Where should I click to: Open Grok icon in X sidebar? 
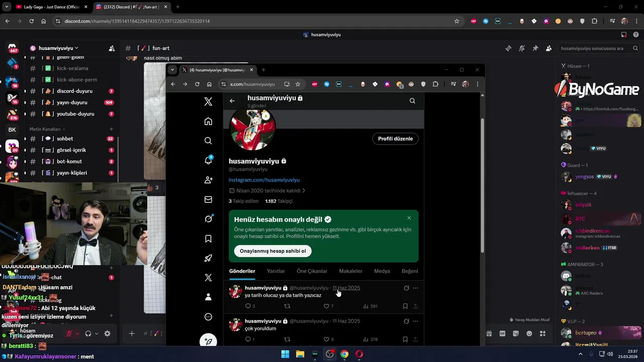(x=208, y=219)
